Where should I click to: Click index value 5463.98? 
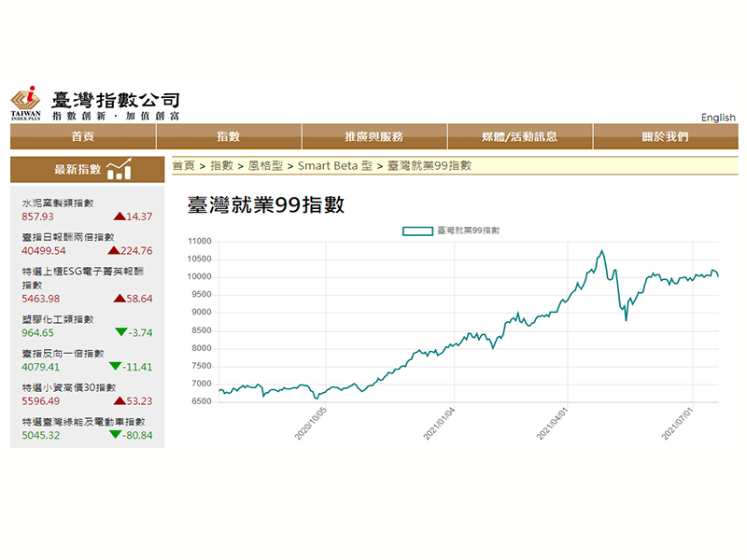pos(40,299)
